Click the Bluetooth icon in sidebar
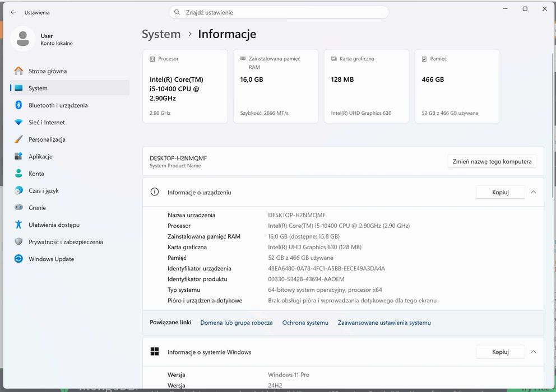This screenshot has height=392, width=556. click(18, 105)
